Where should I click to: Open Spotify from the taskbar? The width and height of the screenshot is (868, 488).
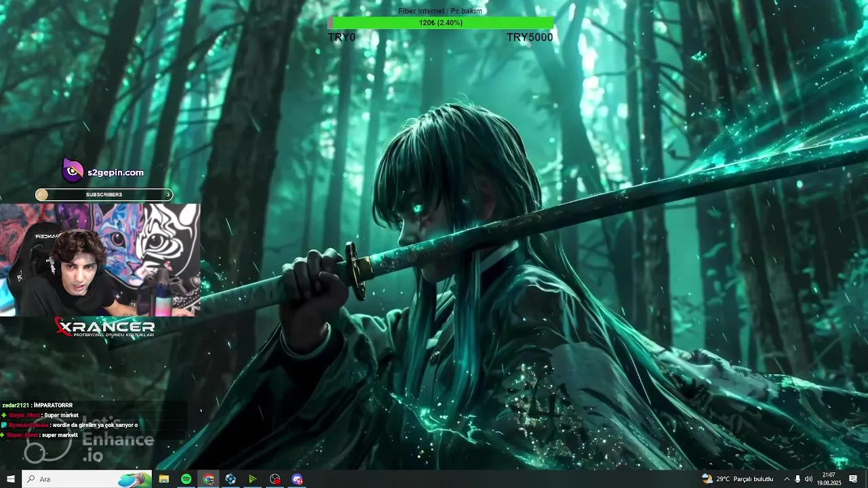186,479
